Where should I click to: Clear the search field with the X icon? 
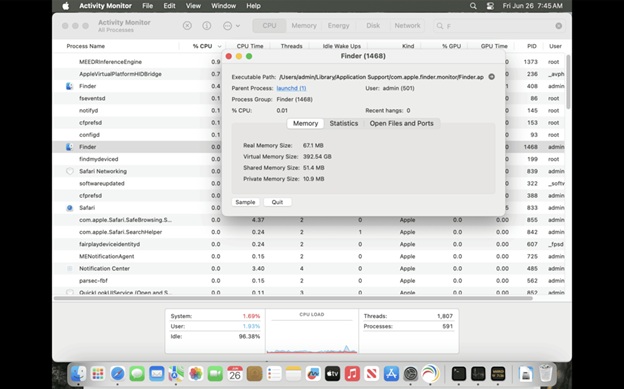(x=559, y=26)
